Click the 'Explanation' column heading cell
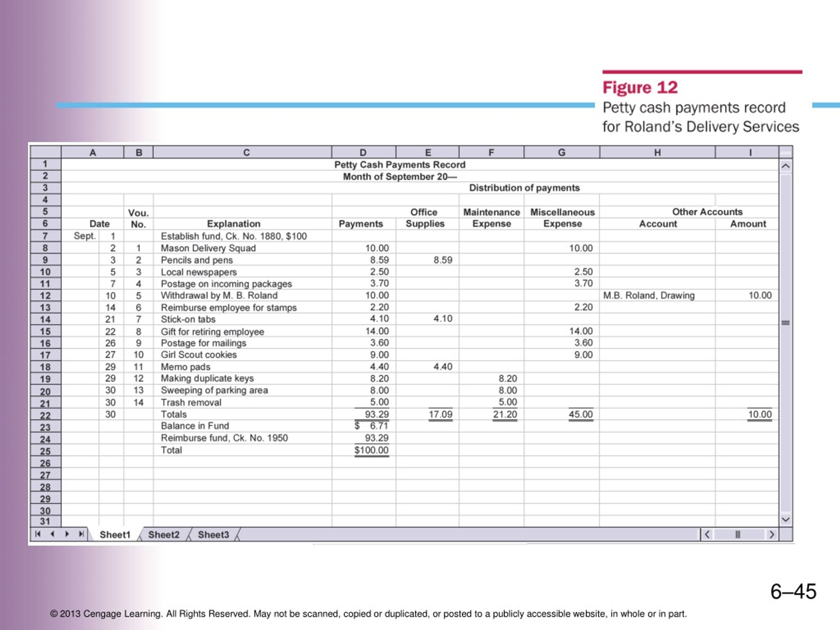The height and width of the screenshot is (630, 840). pos(234,224)
